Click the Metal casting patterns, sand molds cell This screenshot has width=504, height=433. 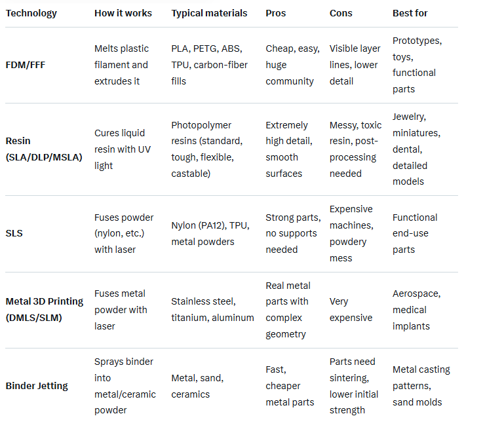(x=421, y=386)
